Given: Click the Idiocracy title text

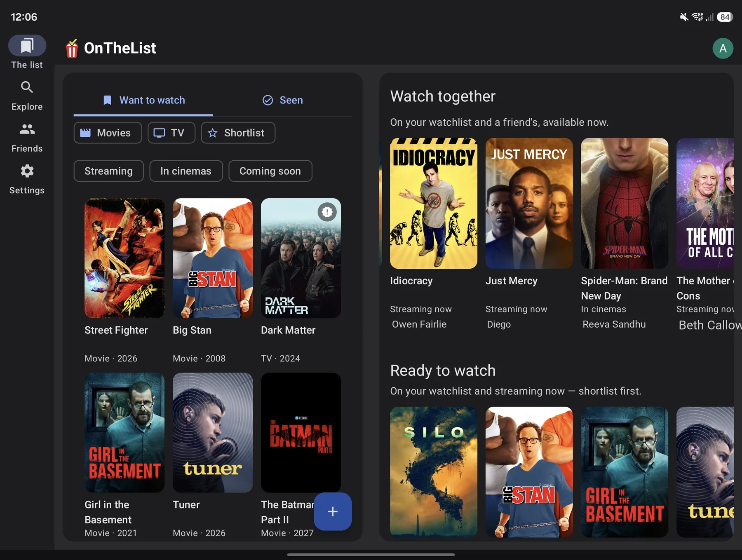Looking at the screenshot, I should click(411, 281).
